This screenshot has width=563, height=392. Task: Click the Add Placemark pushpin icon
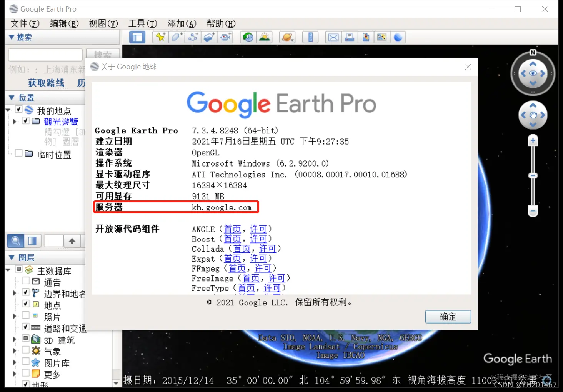point(161,37)
